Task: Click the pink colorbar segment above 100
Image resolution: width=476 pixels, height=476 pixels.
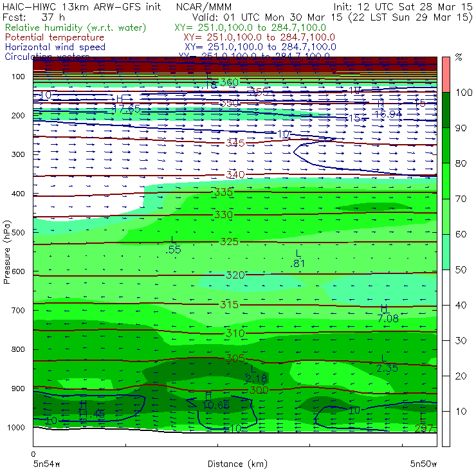Action: tap(446, 75)
